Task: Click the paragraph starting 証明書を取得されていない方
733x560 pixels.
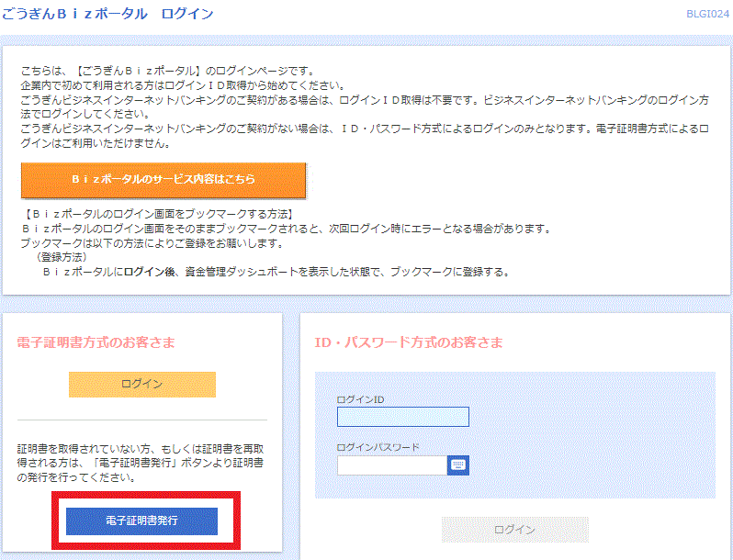Action: pos(141,463)
